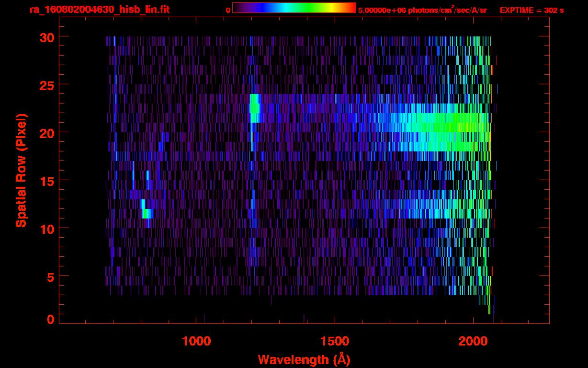This screenshot has width=588, height=368.
Task: Click the file name ra_160802004630_hisb_lin.fit
Action: [99, 10]
